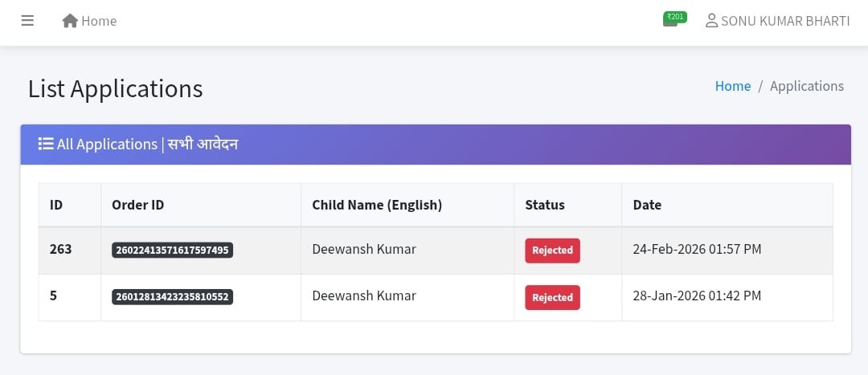Click Rejected status for application 5
This screenshot has height=375, width=868.
pyautogui.click(x=552, y=297)
